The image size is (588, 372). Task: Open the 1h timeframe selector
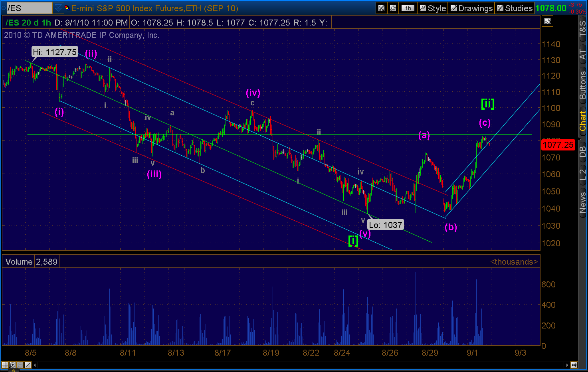pos(408,8)
